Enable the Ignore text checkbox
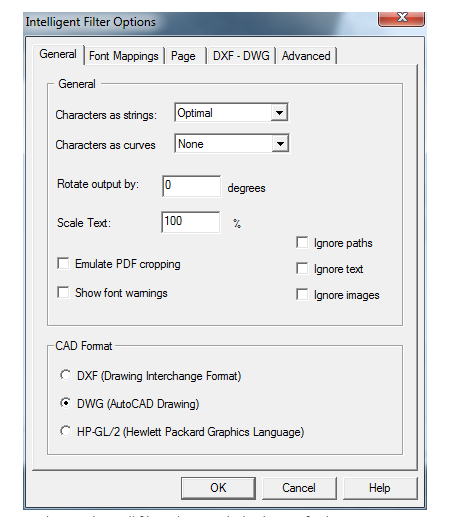 302,268
